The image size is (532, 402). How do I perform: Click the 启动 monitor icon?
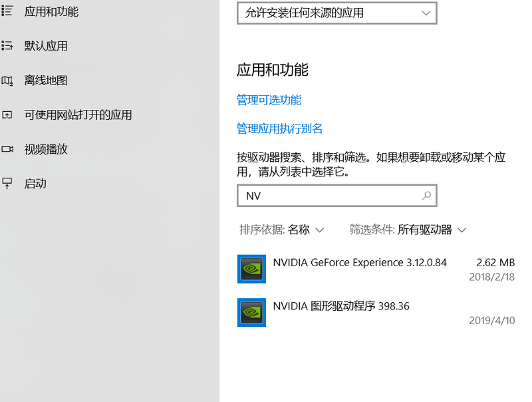pyautogui.click(x=7, y=184)
